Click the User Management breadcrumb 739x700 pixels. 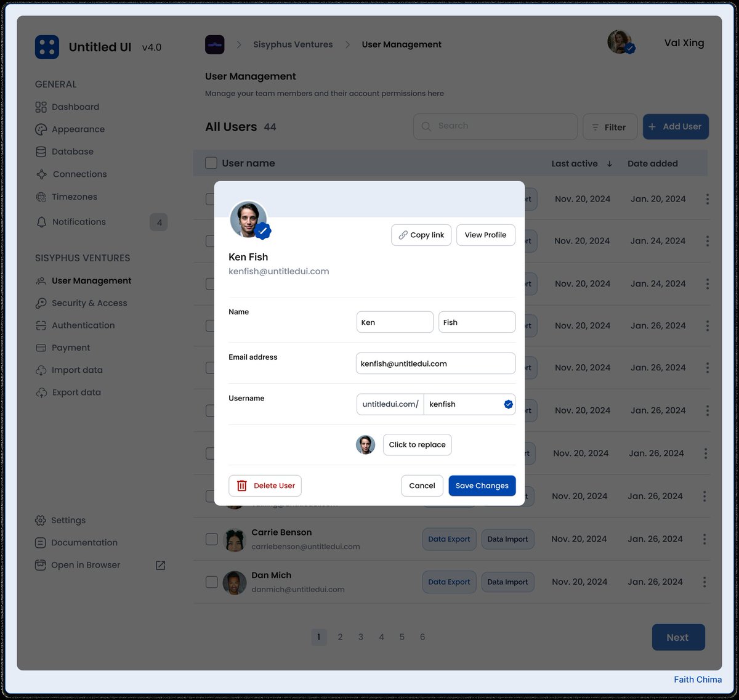point(402,44)
